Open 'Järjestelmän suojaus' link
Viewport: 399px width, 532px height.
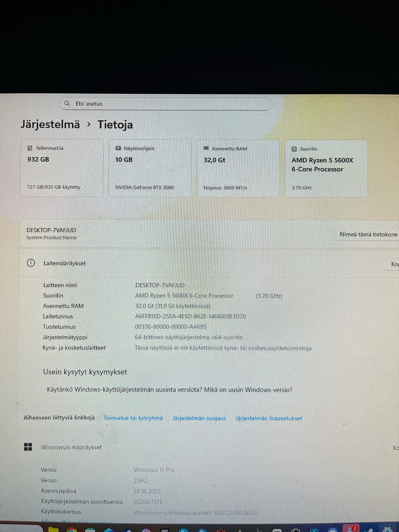[x=199, y=418]
